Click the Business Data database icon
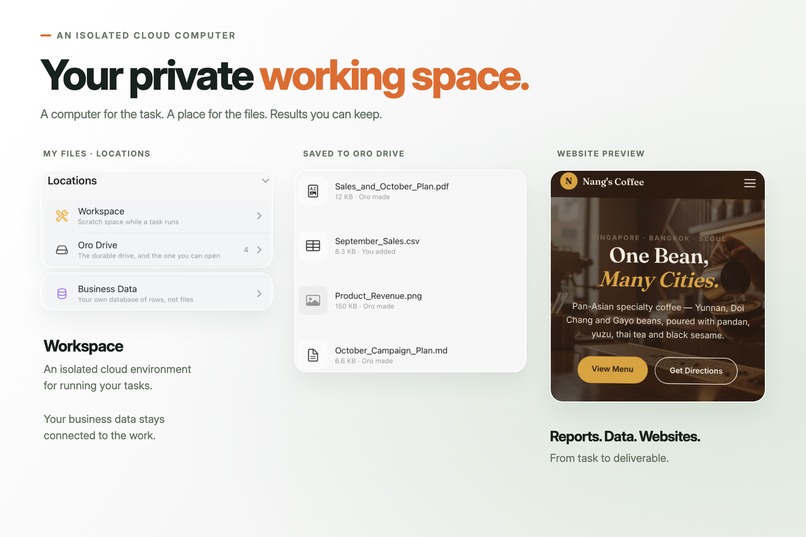Screen dimensions: 806x537 (62, 293)
